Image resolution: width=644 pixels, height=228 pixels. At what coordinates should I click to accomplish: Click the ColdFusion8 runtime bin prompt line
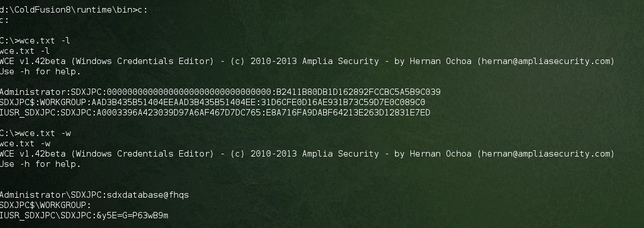pyautogui.click(x=74, y=10)
